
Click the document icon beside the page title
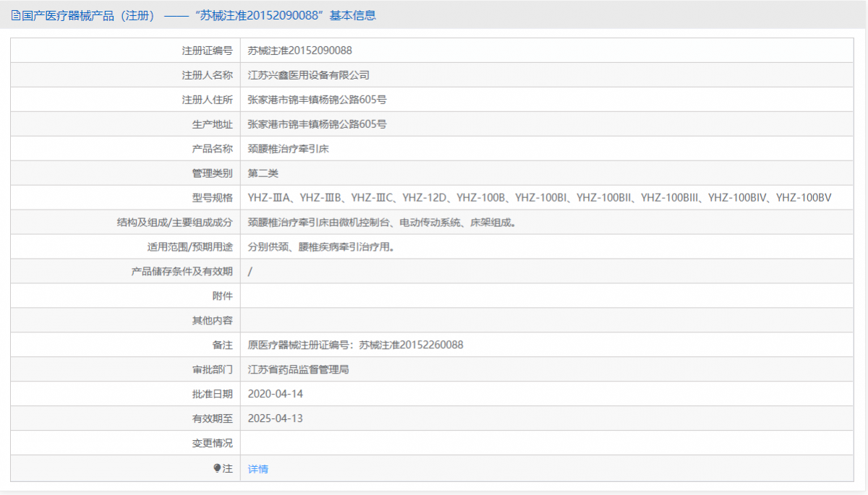16,15
